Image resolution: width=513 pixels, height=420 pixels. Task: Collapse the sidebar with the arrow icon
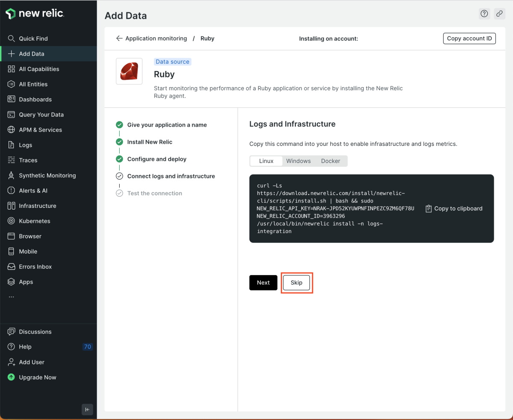(87, 409)
